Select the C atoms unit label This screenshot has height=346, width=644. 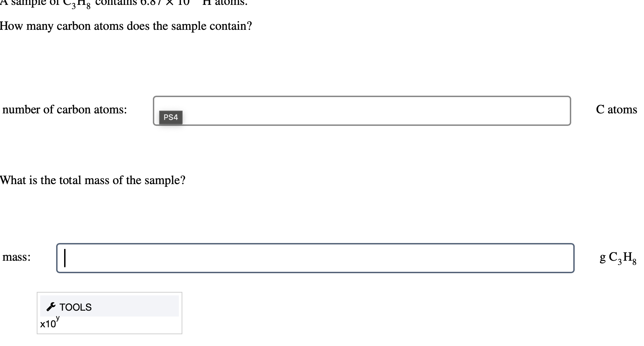click(616, 110)
